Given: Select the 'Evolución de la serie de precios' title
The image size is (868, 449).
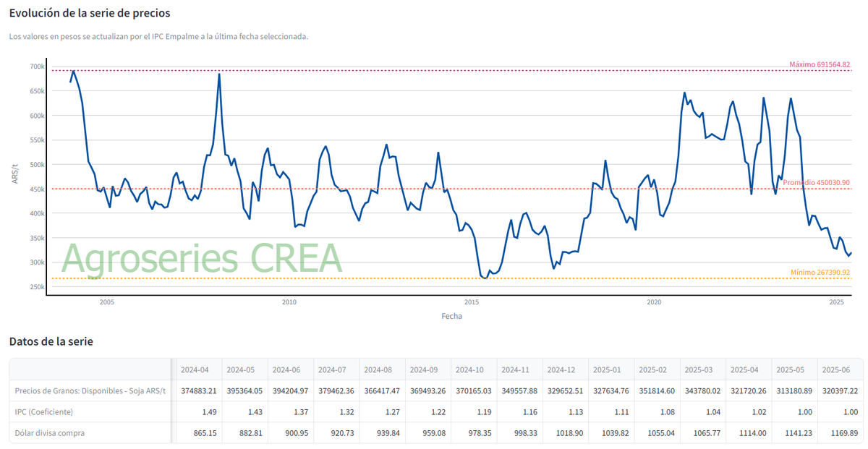Looking at the screenshot, I should 90,12.
